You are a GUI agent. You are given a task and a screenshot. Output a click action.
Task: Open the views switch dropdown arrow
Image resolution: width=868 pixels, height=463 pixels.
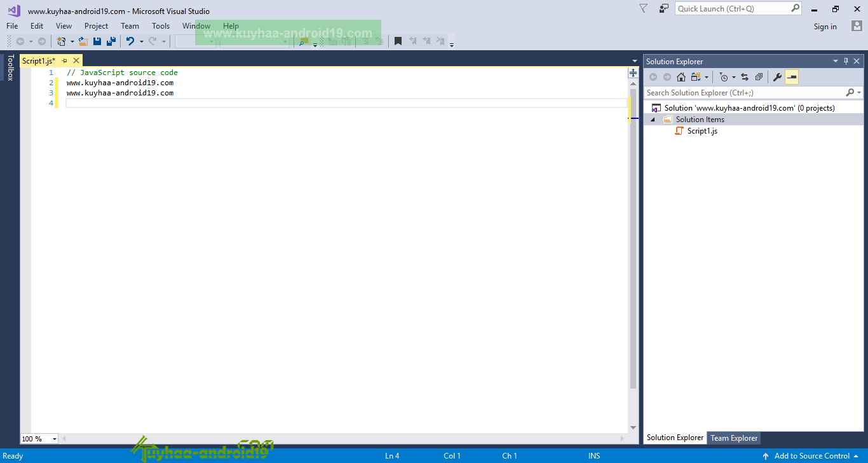(707, 77)
